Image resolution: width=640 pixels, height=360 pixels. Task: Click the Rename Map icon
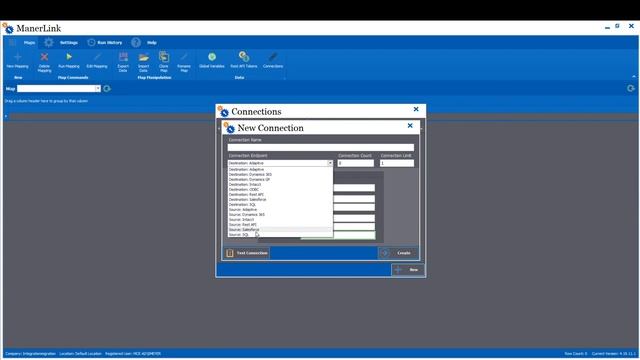coord(184,57)
